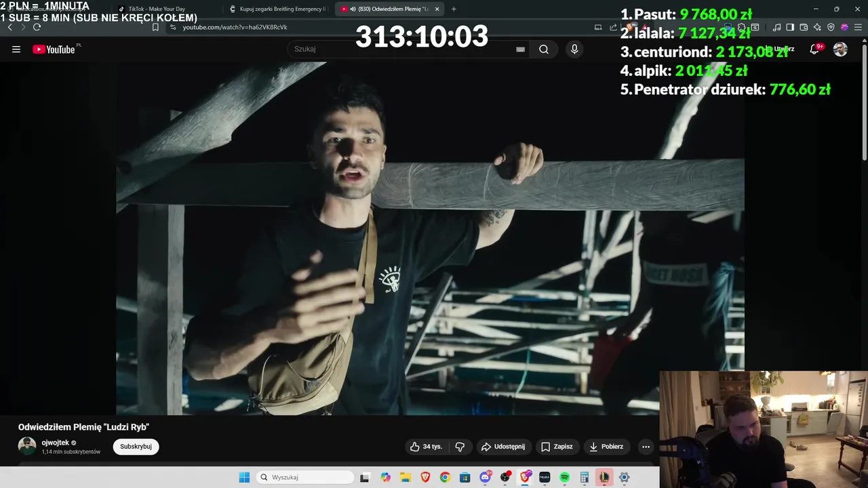Like the video with 34 tys. thumbs-up
The height and width of the screenshot is (488, 868).
tap(426, 447)
